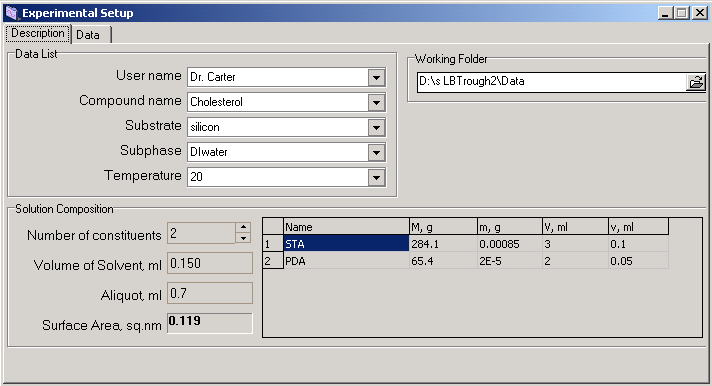Click the Aliquot value field

tap(210, 293)
